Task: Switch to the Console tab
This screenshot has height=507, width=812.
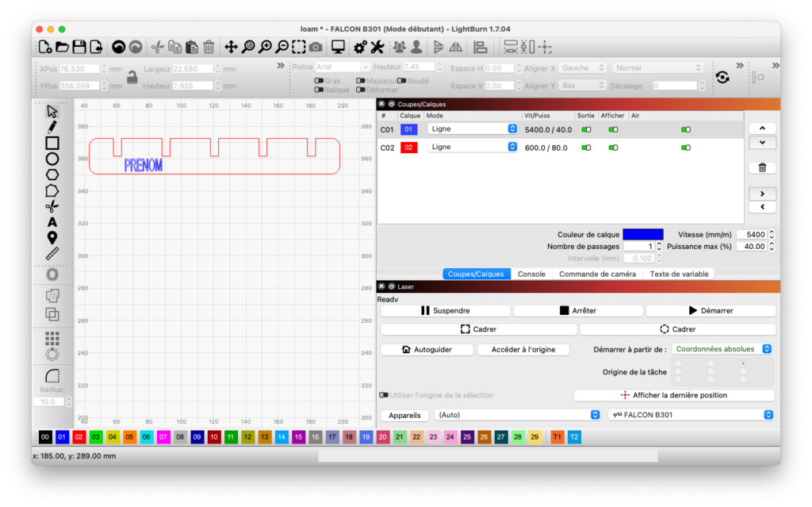Action: [x=531, y=274]
